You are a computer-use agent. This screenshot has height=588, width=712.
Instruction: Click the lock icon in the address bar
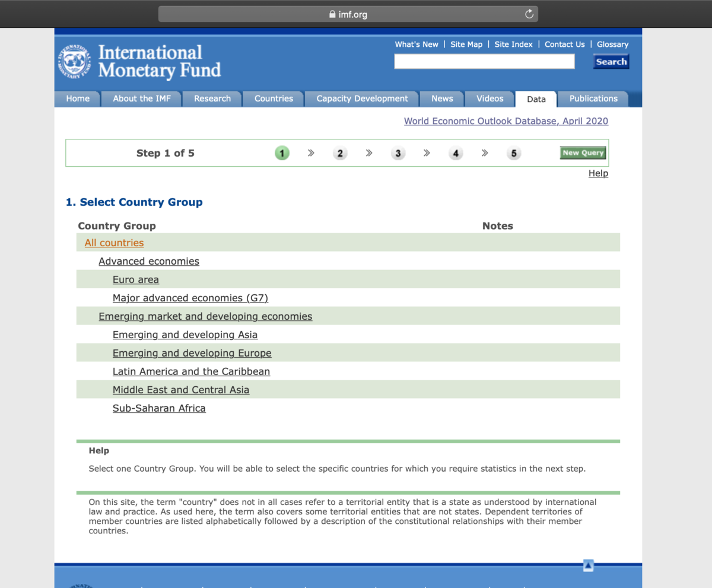click(332, 14)
